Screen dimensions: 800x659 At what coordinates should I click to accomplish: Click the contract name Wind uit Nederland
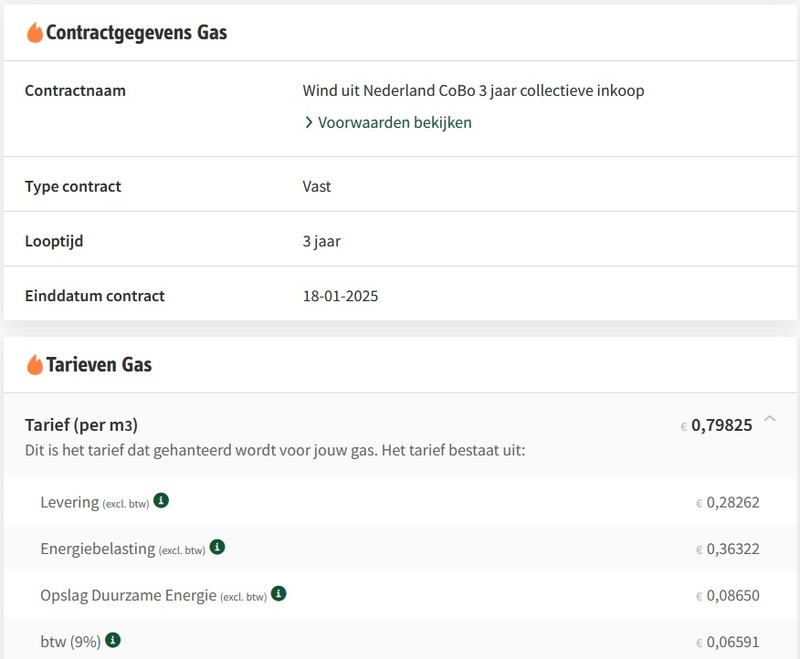[x=473, y=91]
